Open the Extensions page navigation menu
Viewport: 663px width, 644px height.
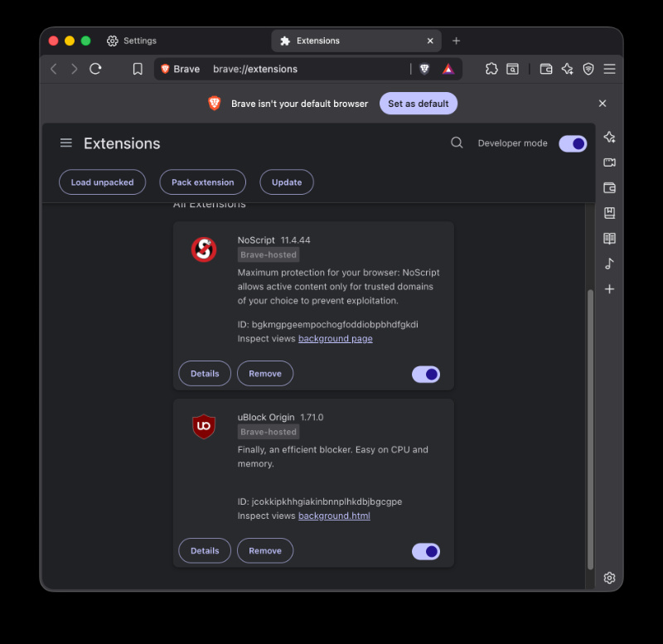(x=66, y=143)
